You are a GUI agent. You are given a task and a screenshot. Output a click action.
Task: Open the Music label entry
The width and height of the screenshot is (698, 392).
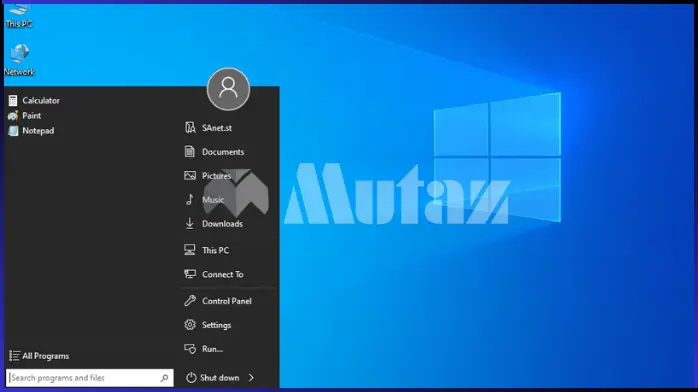point(213,200)
